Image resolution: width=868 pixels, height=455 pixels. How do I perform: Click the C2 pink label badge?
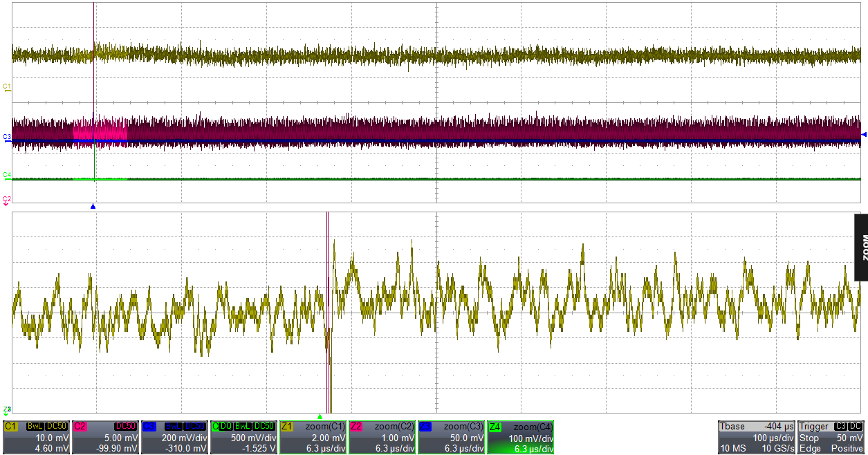coord(80,427)
